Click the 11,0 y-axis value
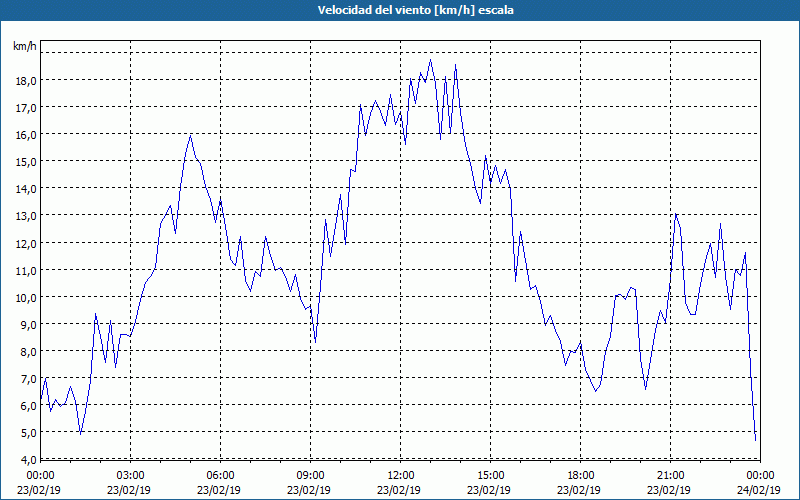 pos(26,270)
